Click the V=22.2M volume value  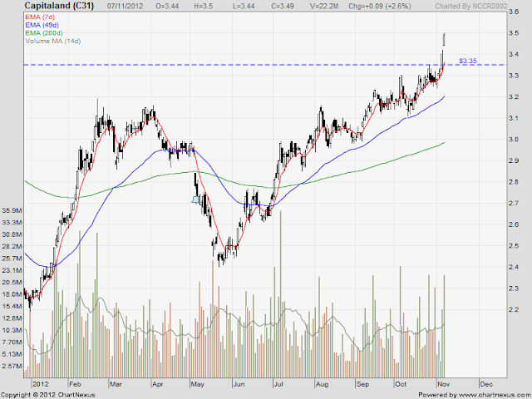point(323,6)
